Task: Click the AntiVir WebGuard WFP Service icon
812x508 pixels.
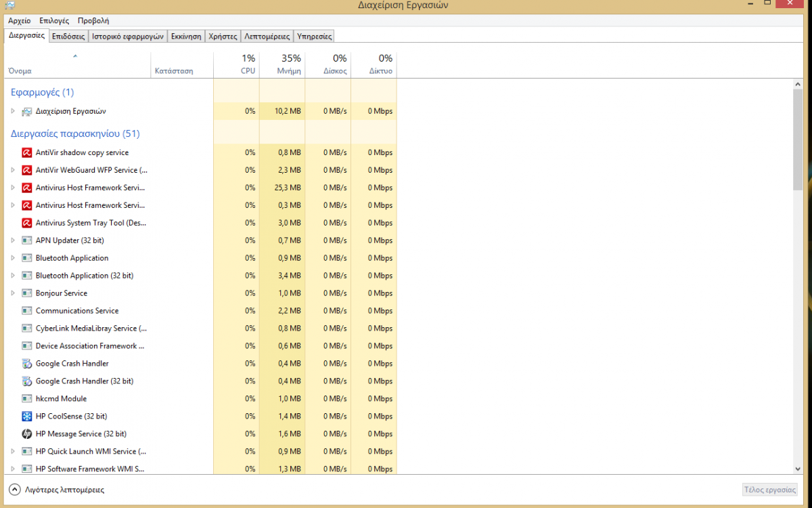Action: pos(27,170)
